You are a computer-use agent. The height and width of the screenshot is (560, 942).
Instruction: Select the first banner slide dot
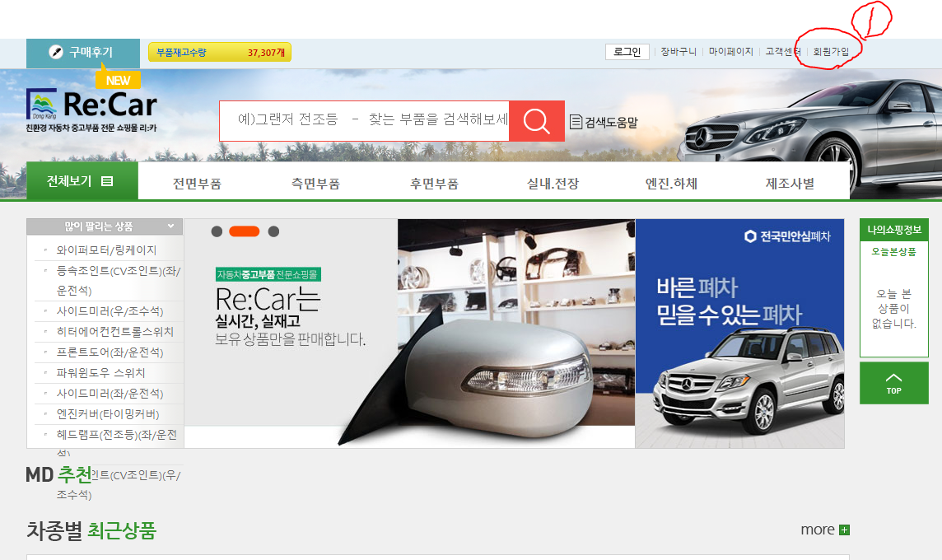pos(217,231)
